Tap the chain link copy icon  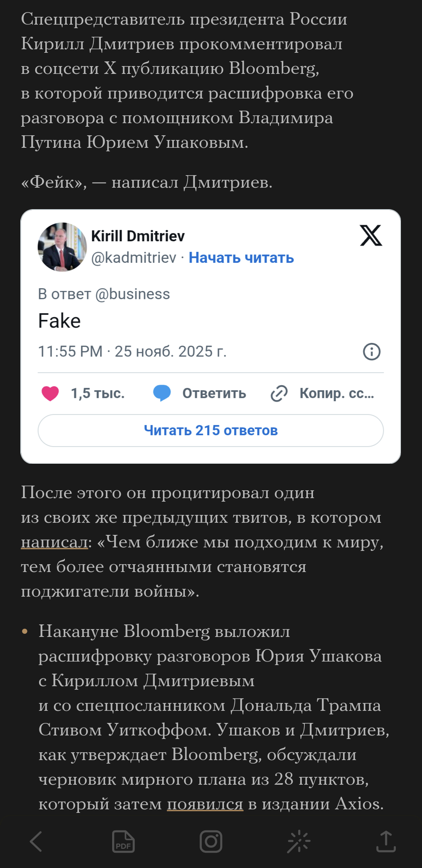(x=279, y=393)
